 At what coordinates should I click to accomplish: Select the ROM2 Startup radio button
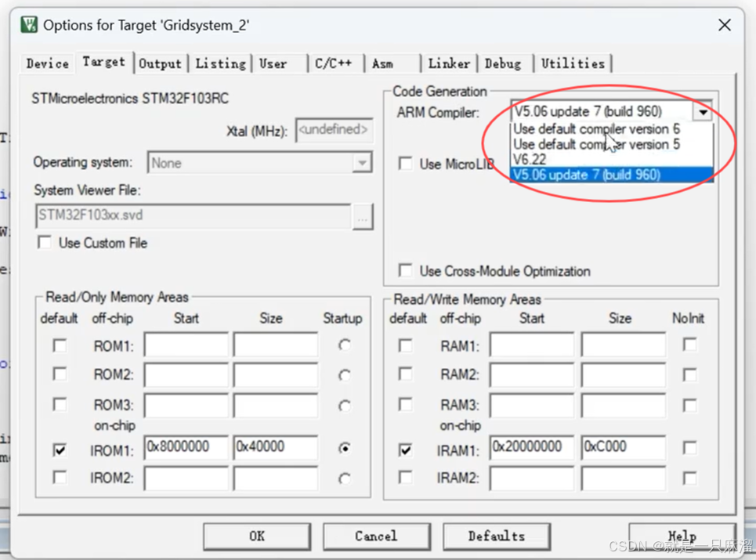pyautogui.click(x=344, y=375)
